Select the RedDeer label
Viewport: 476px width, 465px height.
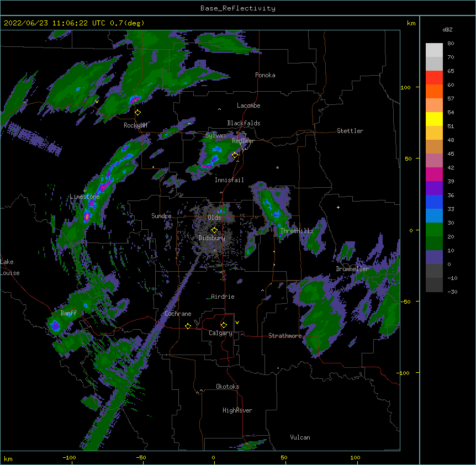(x=243, y=141)
